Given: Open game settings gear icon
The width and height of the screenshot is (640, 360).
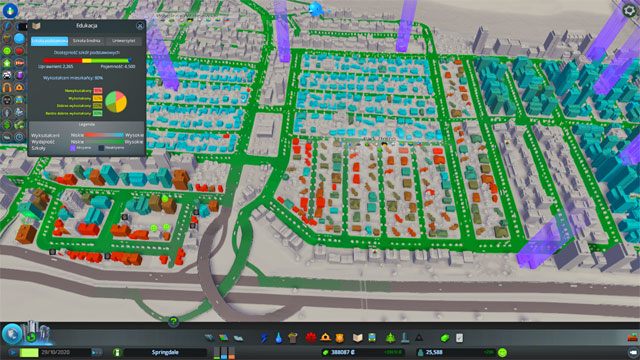Looking at the screenshot, I should [630, 10].
